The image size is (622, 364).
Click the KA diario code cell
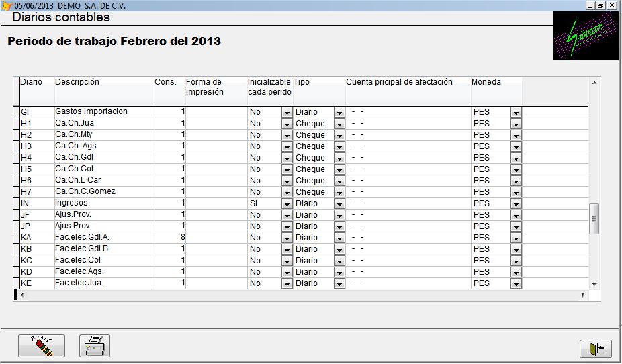pyautogui.click(x=36, y=238)
